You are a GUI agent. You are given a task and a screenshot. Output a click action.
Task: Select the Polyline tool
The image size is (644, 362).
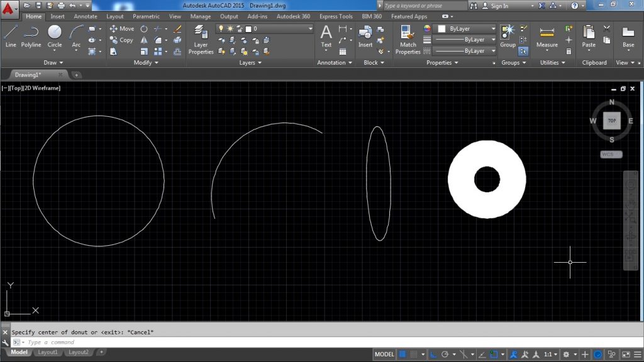31,36
